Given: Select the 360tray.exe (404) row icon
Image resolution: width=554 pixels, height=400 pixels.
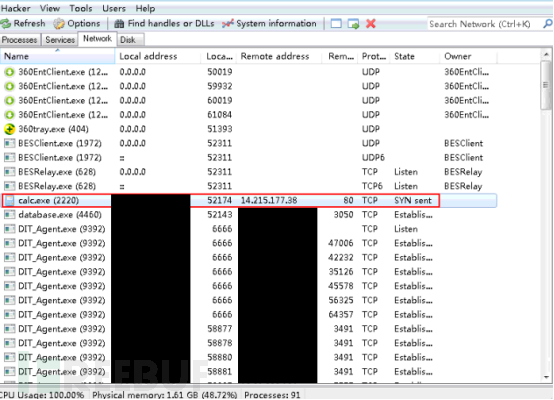Looking at the screenshot, I should 10,129.
